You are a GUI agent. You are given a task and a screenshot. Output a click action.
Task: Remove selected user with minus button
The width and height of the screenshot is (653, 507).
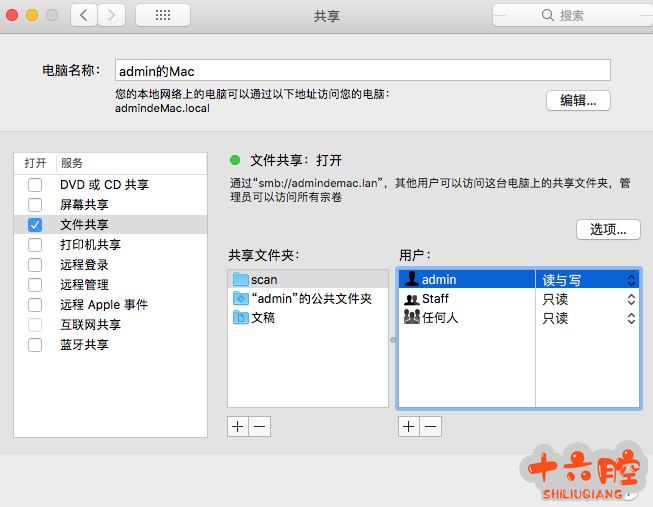430,426
